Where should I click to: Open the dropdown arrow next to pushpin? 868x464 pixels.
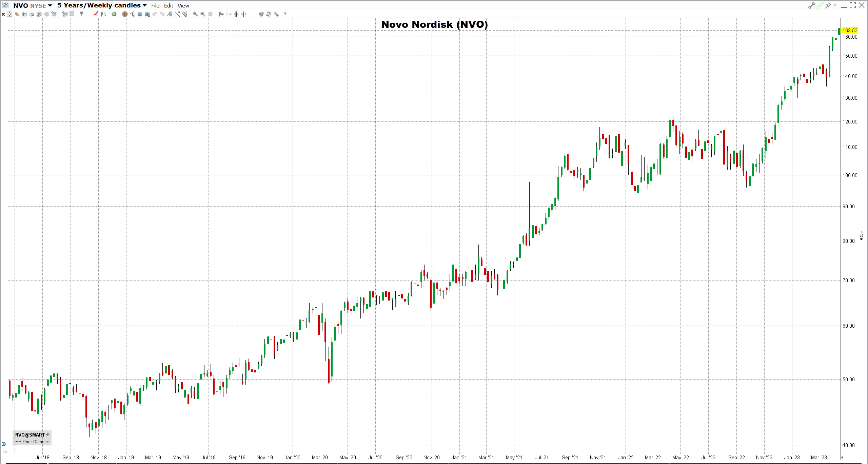[x=835, y=5]
